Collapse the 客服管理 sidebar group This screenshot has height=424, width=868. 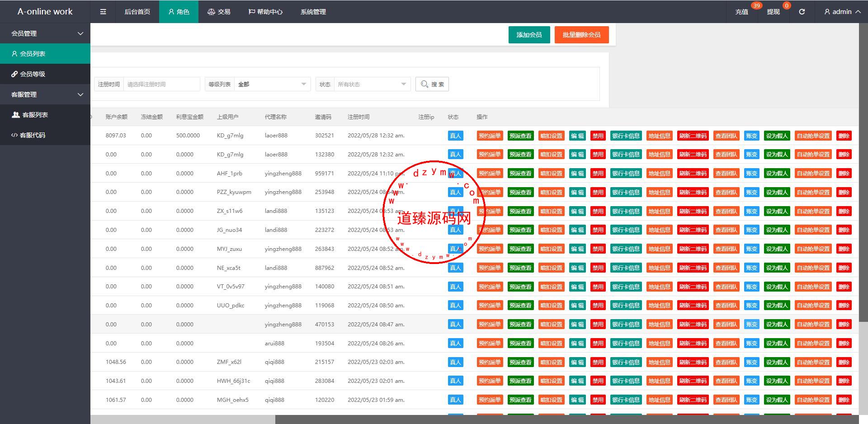(45, 94)
